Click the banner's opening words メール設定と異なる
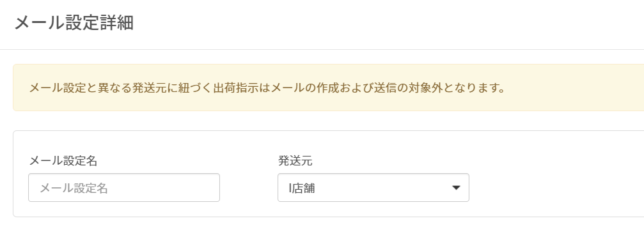The width and height of the screenshot is (644, 237). [81, 88]
